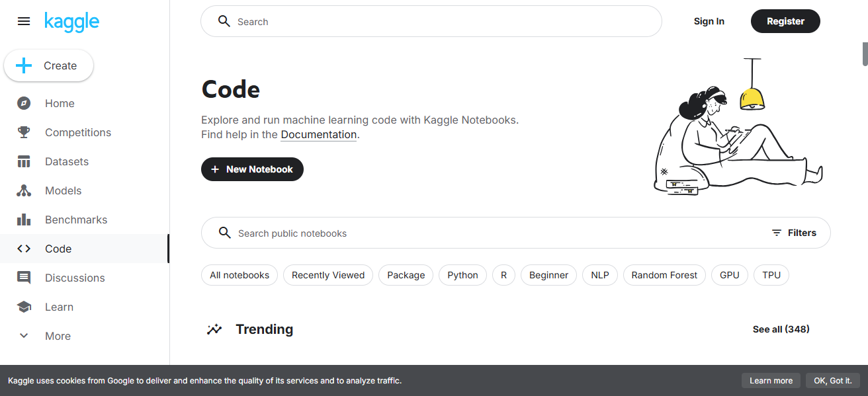Click See all (348) trending
The width and height of the screenshot is (868, 396).
point(781,329)
